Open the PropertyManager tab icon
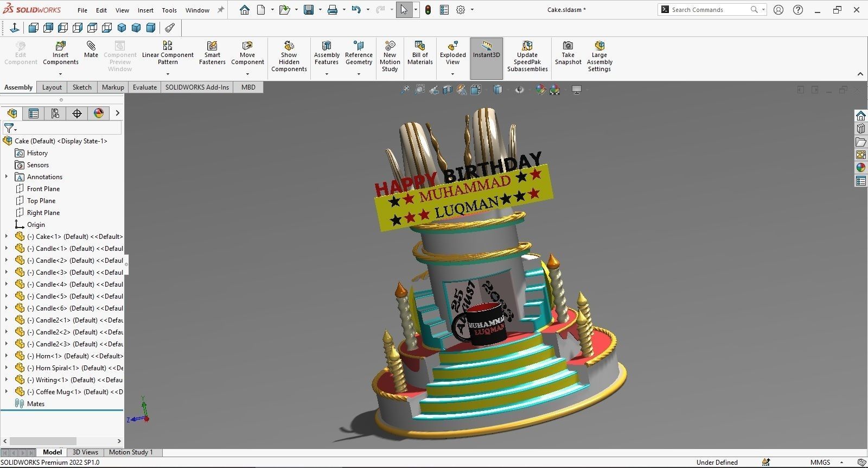Screen dimensions: 868x468 [34, 113]
